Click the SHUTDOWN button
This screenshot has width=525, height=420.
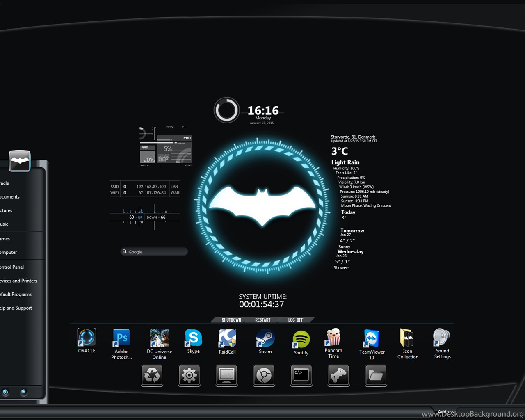coord(231,320)
